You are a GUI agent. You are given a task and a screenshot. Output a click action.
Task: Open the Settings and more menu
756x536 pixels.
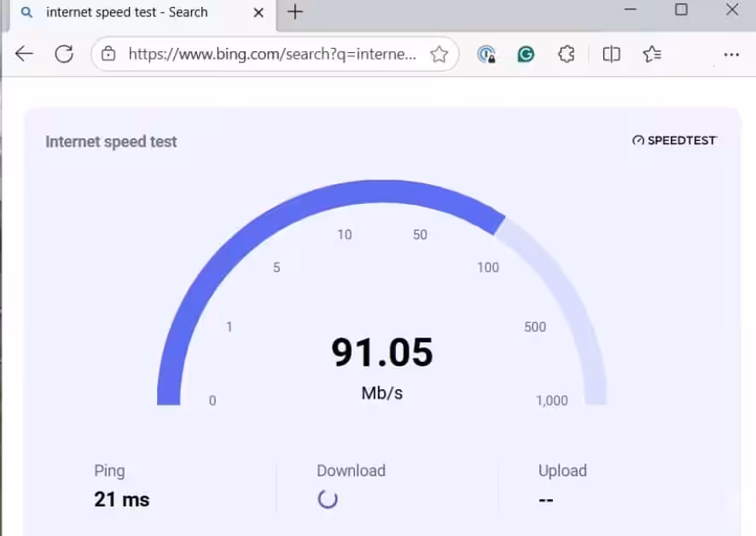point(730,54)
